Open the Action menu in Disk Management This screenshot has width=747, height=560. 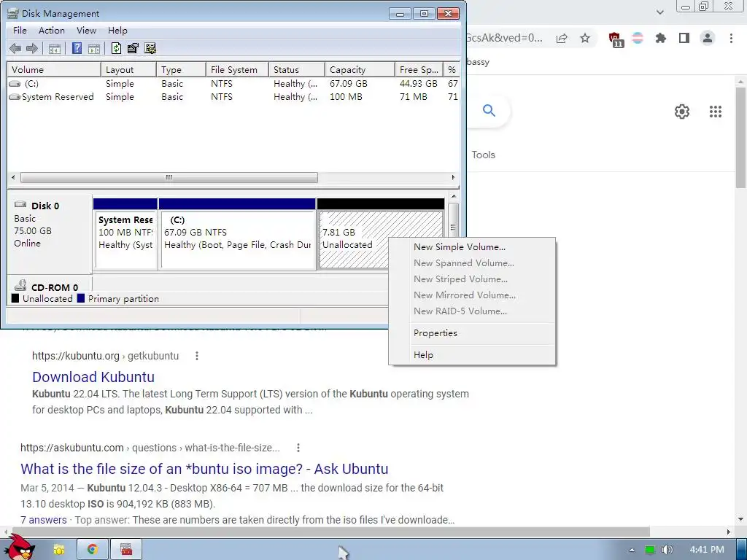(x=52, y=31)
